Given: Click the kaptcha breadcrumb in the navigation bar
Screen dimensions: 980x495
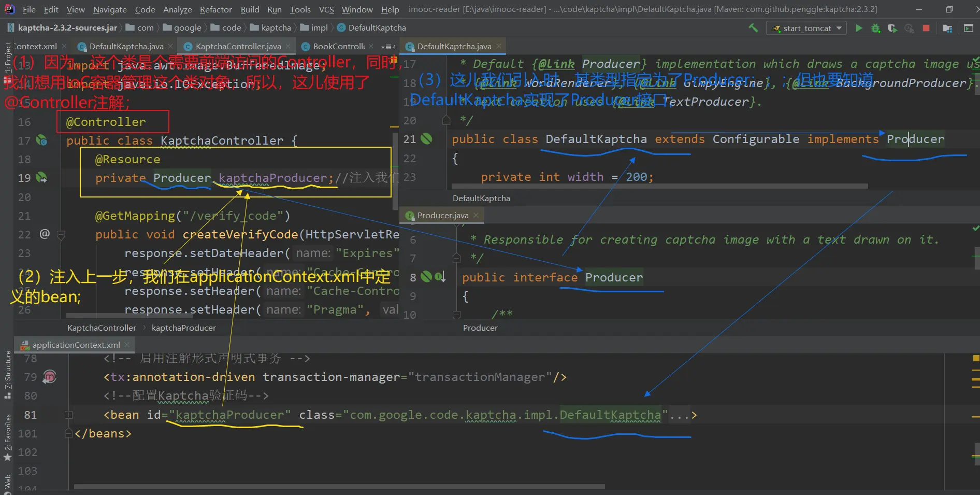Looking at the screenshot, I should coord(276,28).
